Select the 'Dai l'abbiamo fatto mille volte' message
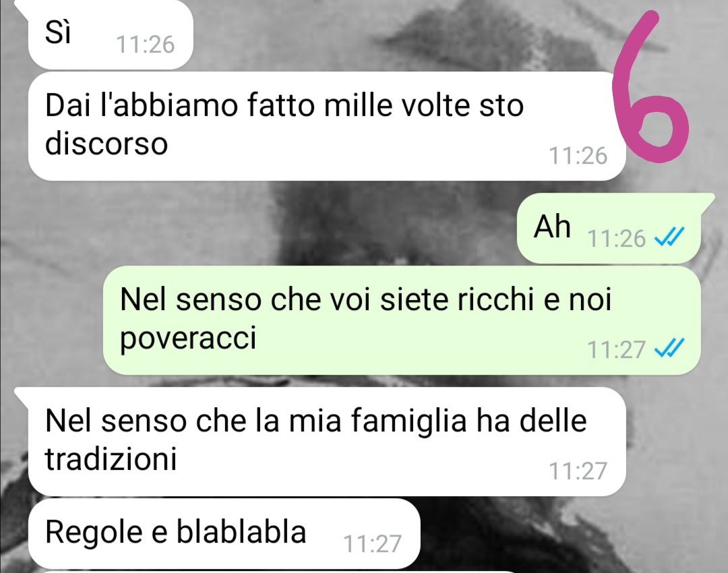728x573 pixels. pos(327,126)
